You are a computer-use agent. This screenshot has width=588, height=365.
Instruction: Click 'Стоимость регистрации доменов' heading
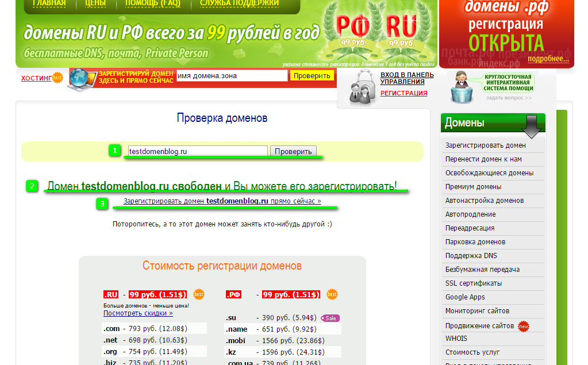(x=222, y=266)
